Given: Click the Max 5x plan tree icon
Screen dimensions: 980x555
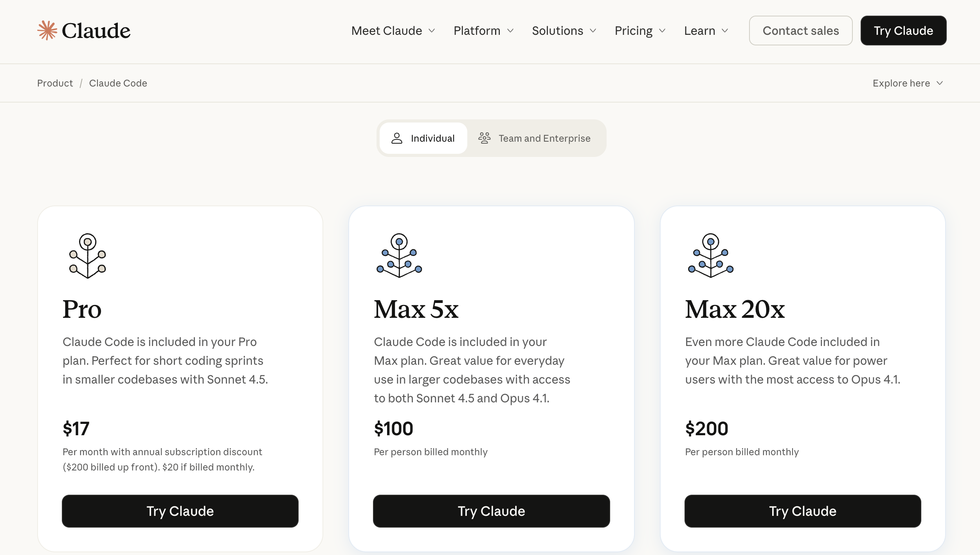Looking at the screenshot, I should pos(399,256).
